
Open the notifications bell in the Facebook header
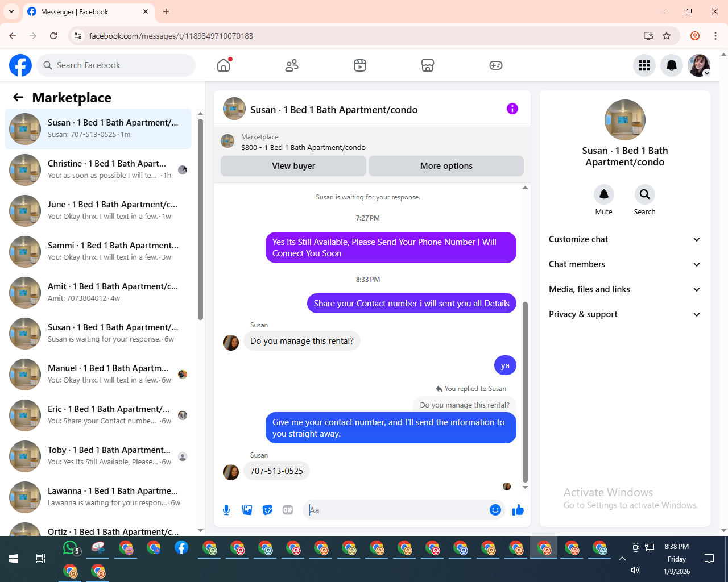672,65
